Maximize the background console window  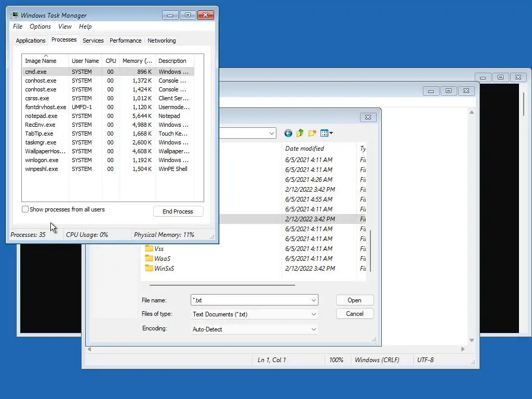(500, 77)
